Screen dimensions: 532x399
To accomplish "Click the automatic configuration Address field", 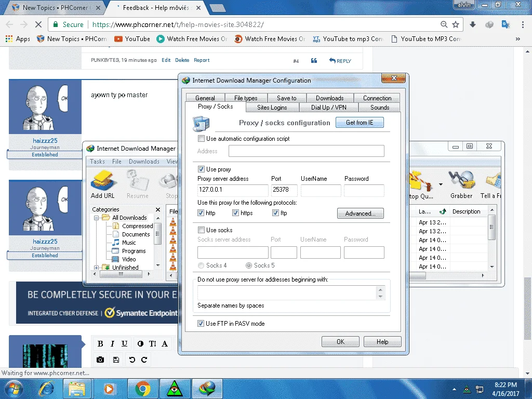I will (307, 151).
